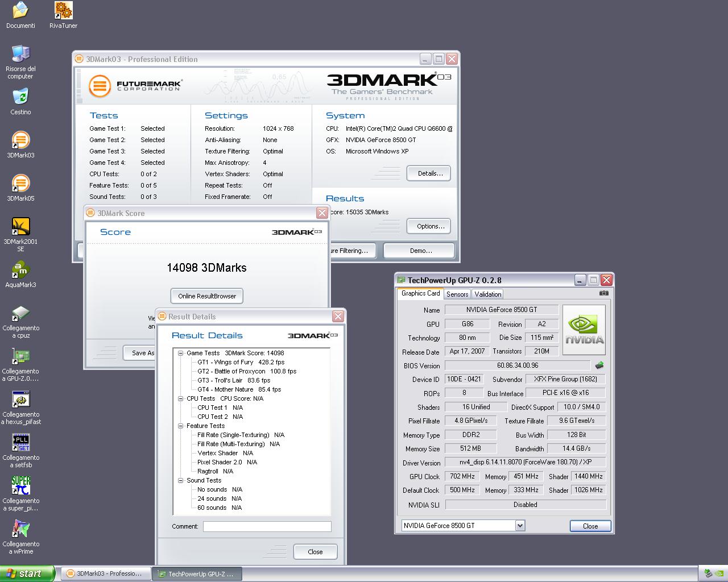The image size is (728, 582).
Task: Collapse the CPU Tests tree node
Action: tap(181, 398)
